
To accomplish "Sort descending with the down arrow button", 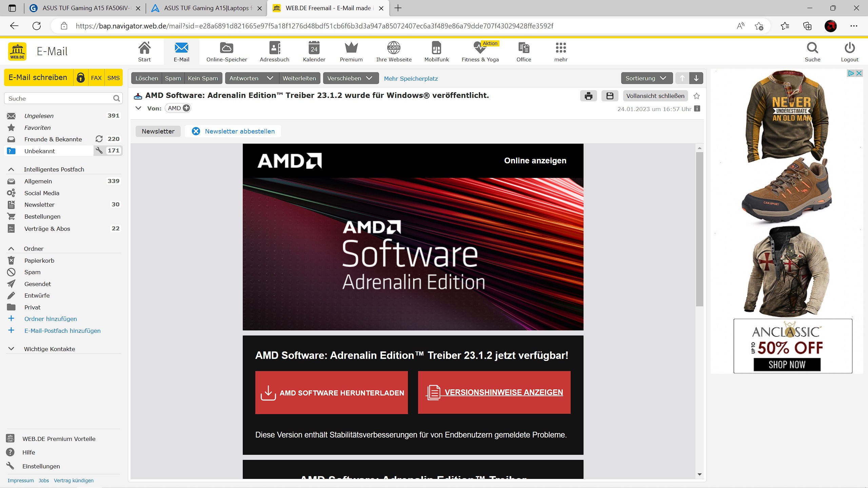I will click(696, 78).
